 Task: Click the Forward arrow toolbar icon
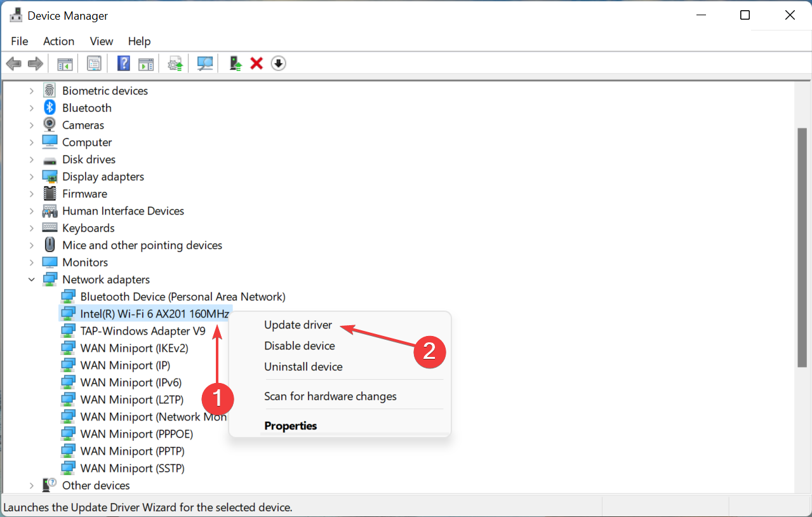(36, 64)
